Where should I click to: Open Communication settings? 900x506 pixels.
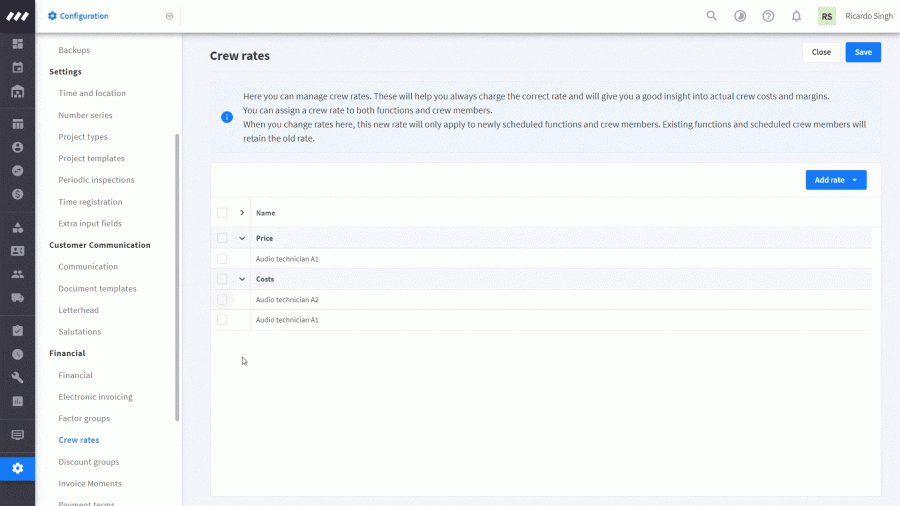(x=88, y=266)
